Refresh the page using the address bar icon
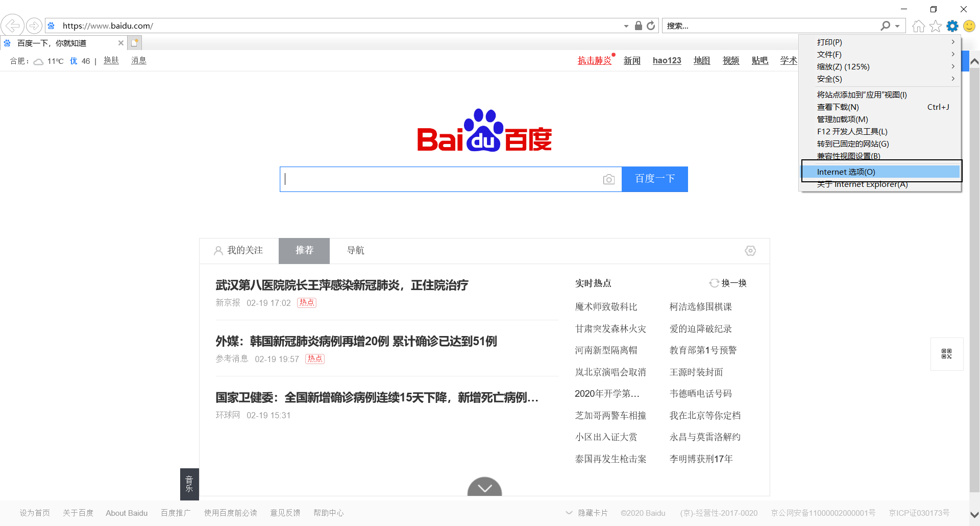Image resolution: width=980 pixels, height=526 pixels. [651, 26]
